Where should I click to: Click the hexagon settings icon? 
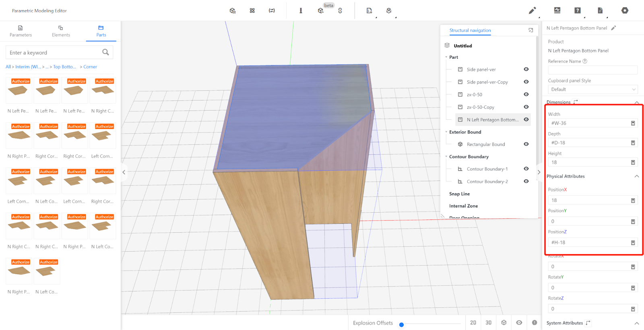(x=625, y=10)
